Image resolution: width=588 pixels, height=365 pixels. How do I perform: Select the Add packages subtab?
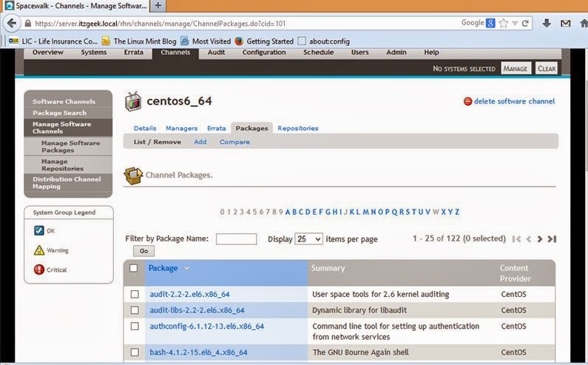[200, 142]
